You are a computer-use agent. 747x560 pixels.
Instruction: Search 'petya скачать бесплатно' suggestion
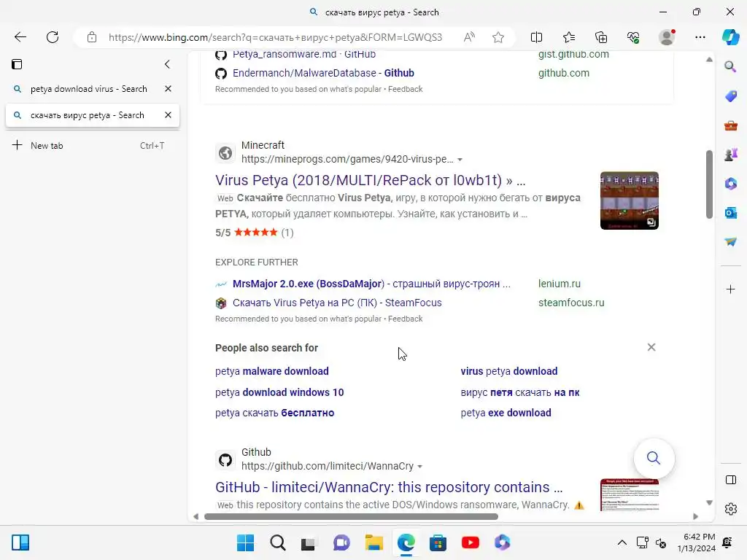pyautogui.click(x=274, y=413)
